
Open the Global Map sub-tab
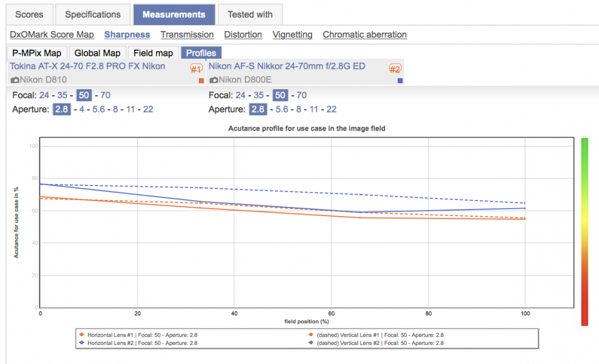click(98, 53)
